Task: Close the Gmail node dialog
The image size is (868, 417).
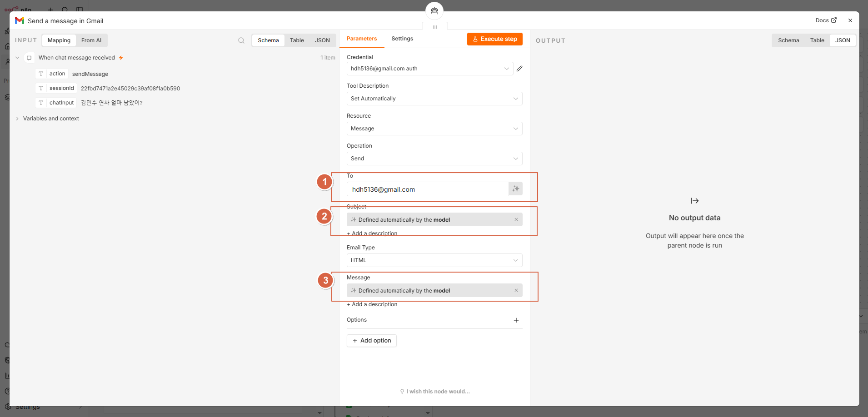Action: coord(850,20)
